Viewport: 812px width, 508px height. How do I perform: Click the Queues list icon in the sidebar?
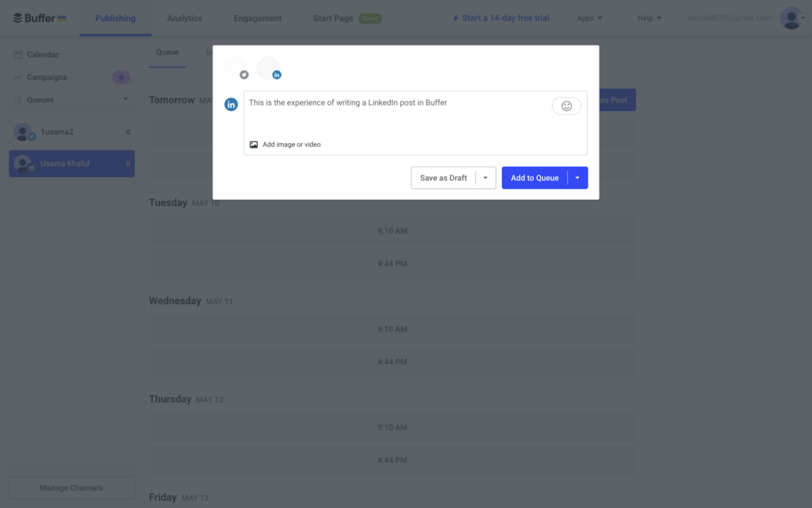[18, 100]
